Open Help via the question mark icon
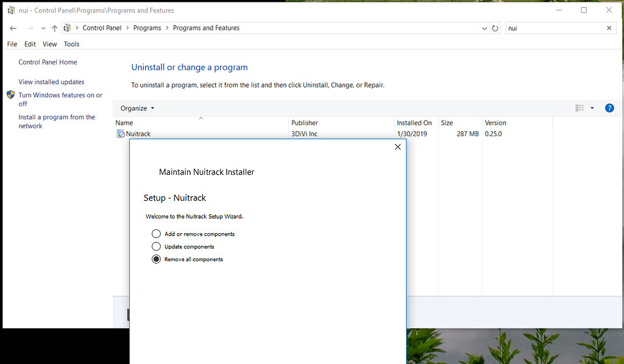This screenshot has width=624, height=364. click(x=609, y=108)
